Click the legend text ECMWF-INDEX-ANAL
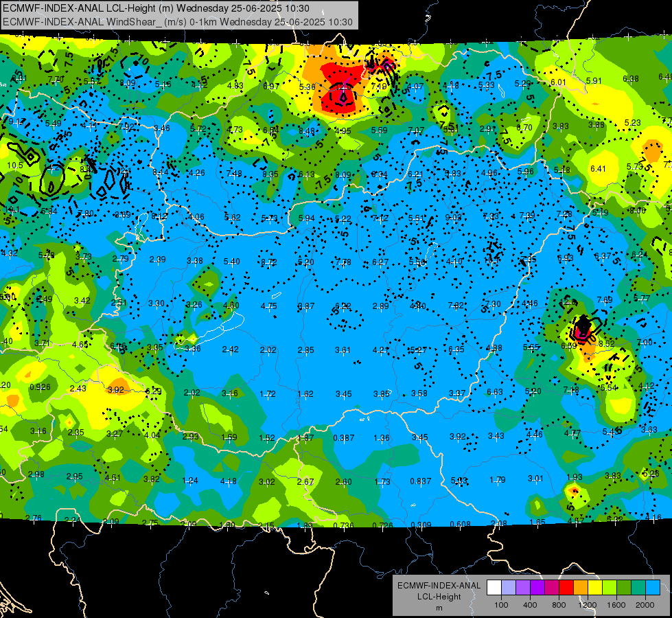Image resolution: width=672 pixels, height=618 pixels. (439, 586)
